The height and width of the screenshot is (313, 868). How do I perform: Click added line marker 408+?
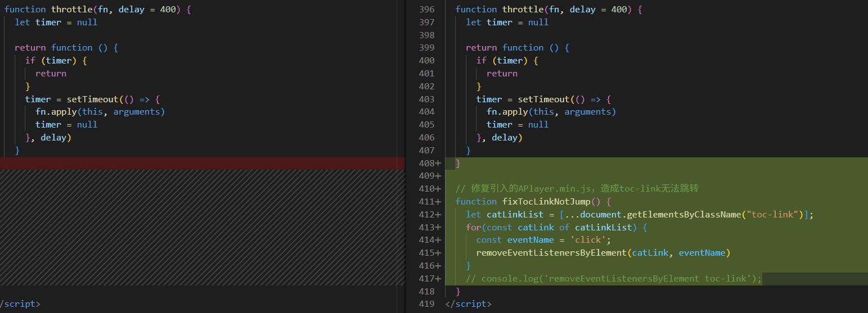(x=430, y=164)
